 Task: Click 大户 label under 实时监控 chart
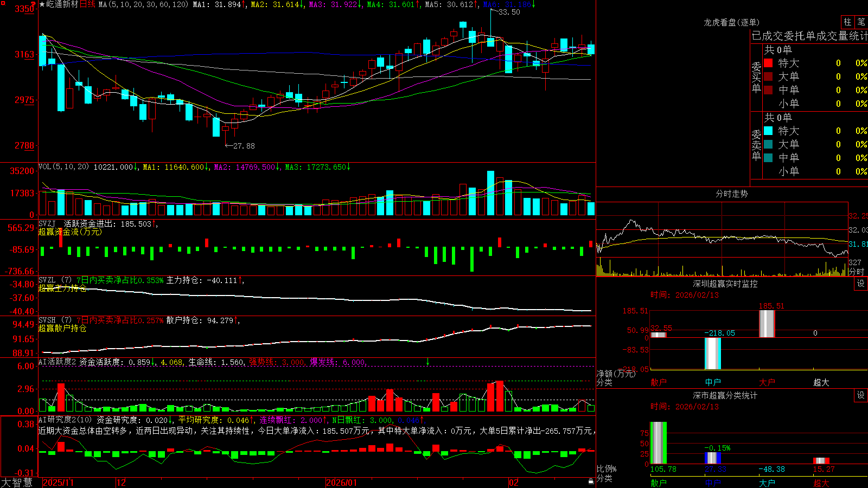767,382
